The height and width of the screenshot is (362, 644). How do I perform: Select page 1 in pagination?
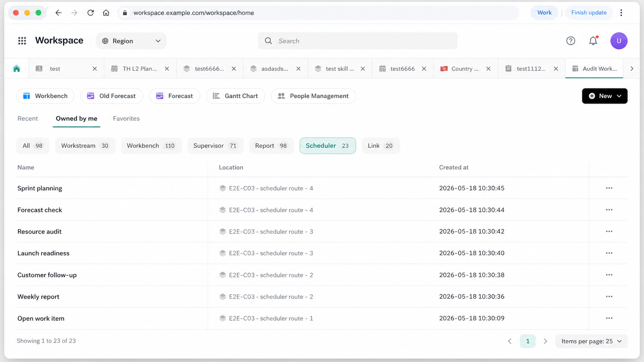tap(528, 341)
